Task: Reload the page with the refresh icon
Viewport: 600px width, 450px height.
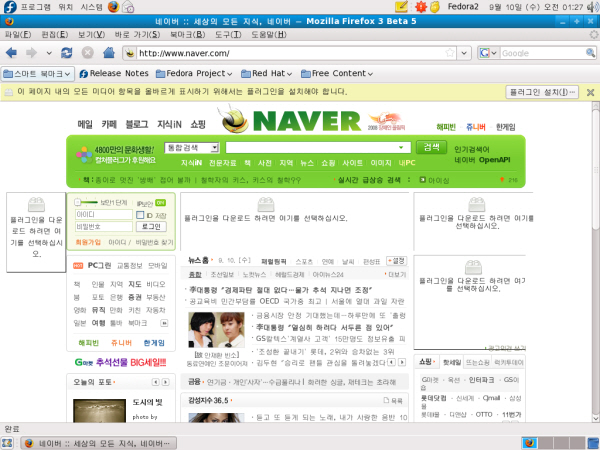Action: coord(67,53)
